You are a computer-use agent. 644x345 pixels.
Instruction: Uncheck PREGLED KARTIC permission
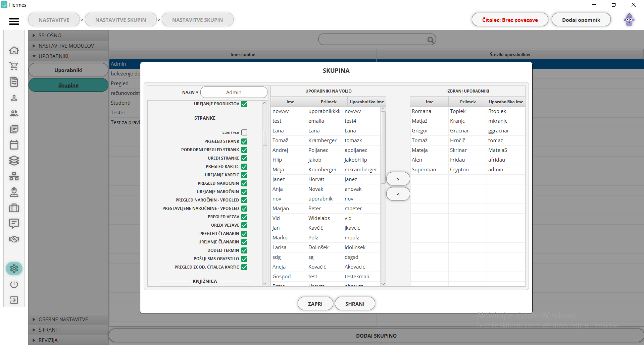(244, 167)
